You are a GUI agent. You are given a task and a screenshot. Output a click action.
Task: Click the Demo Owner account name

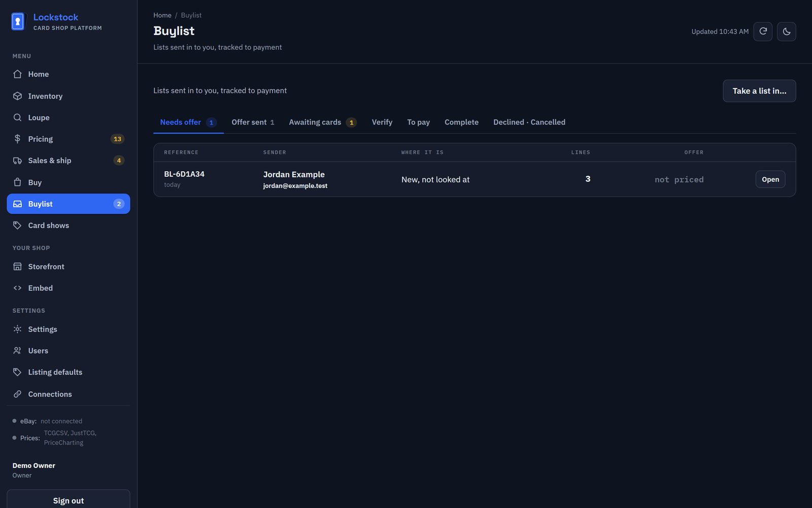(34, 465)
